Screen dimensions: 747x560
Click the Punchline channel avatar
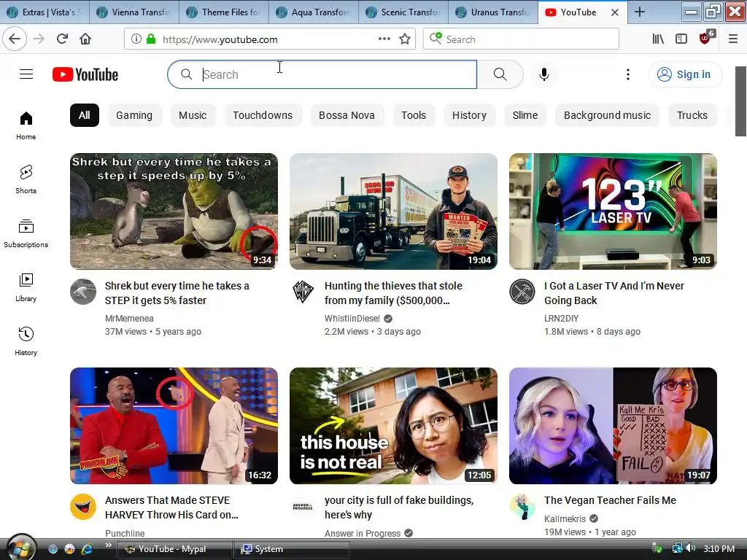[x=83, y=506]
